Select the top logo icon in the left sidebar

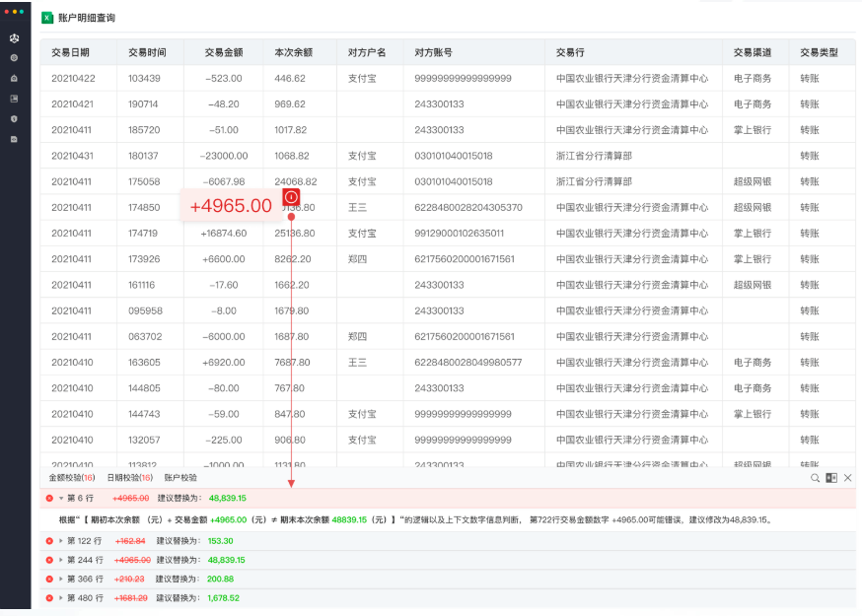pos(13,37)
